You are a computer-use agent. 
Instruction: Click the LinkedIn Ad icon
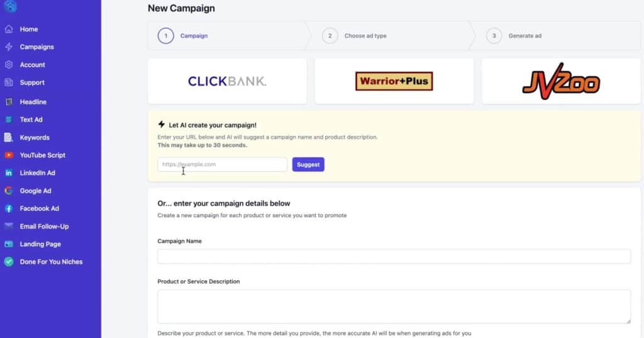coord(9,173)
